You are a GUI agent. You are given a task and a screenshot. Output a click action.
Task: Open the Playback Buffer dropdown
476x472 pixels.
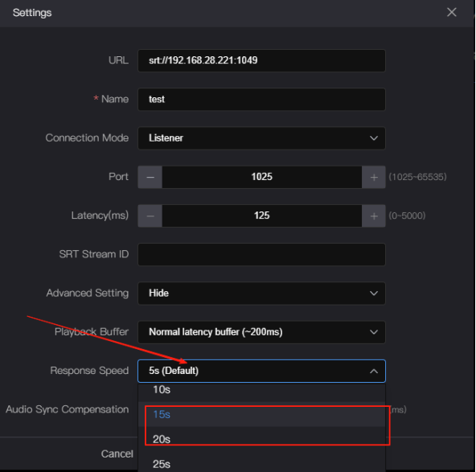coord(261,332)
